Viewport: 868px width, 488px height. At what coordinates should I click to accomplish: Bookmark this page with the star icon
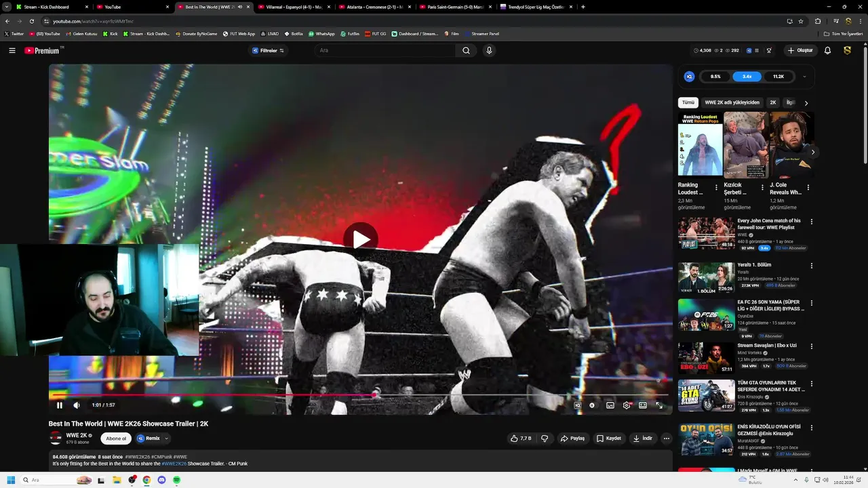pos(801,21)
